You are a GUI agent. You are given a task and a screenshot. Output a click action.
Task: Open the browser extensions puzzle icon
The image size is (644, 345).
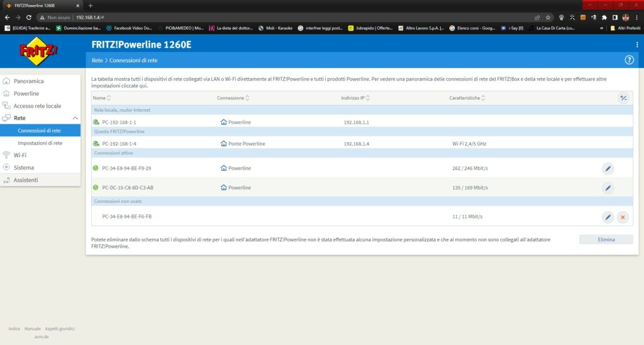coord(604,17)
